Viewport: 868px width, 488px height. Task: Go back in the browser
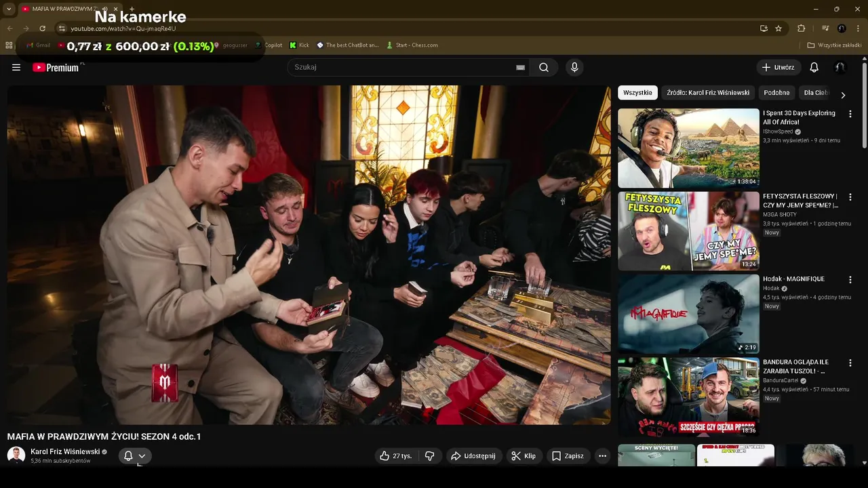point(9,28)
